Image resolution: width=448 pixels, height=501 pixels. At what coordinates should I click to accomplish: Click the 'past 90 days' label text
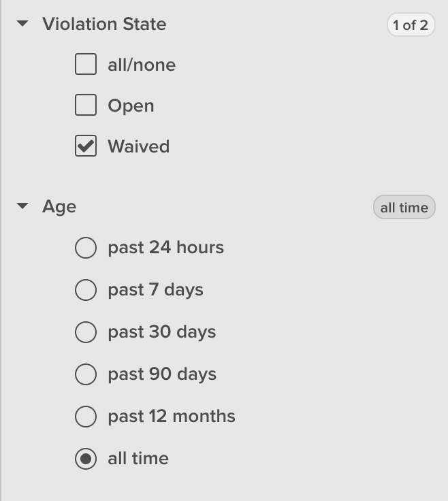(x=162, y=374)
